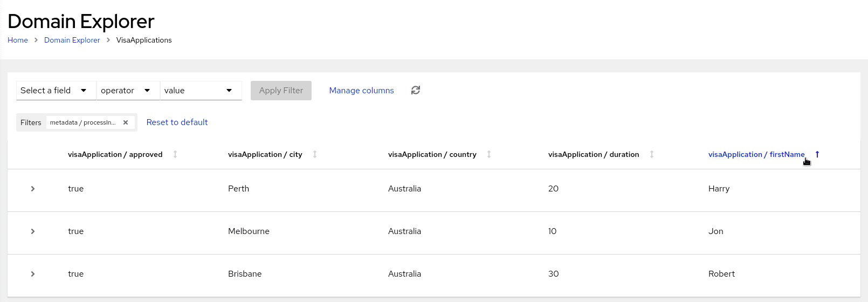Sort by visaApplication / duration column

click(x=652, y=154)
